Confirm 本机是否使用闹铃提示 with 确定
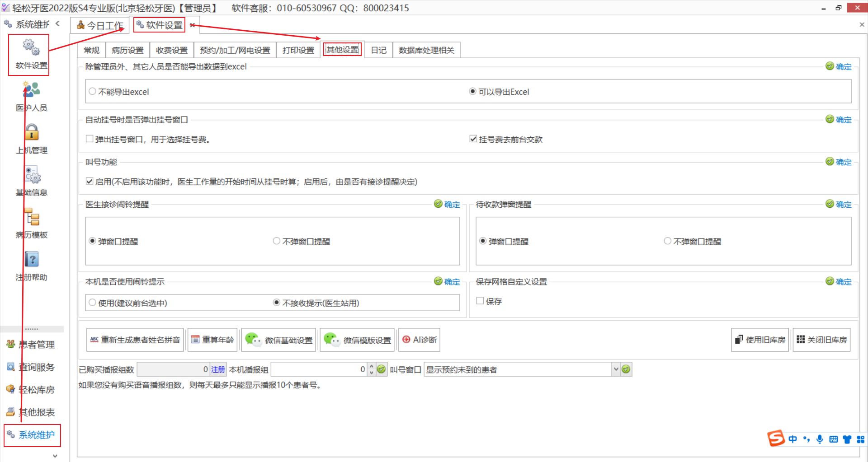The height and width of the screenshot is (462, 868). [x=447, y=281]
